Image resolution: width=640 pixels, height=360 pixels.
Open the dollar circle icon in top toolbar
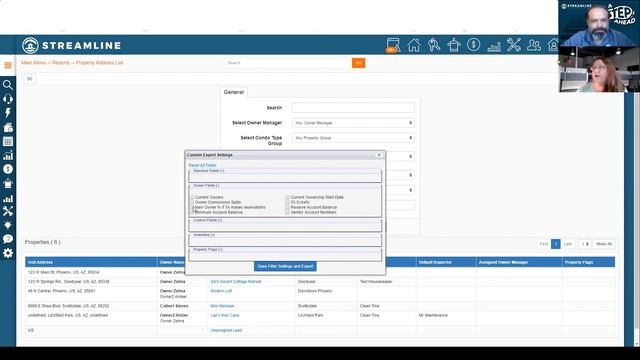pos(473,44)
